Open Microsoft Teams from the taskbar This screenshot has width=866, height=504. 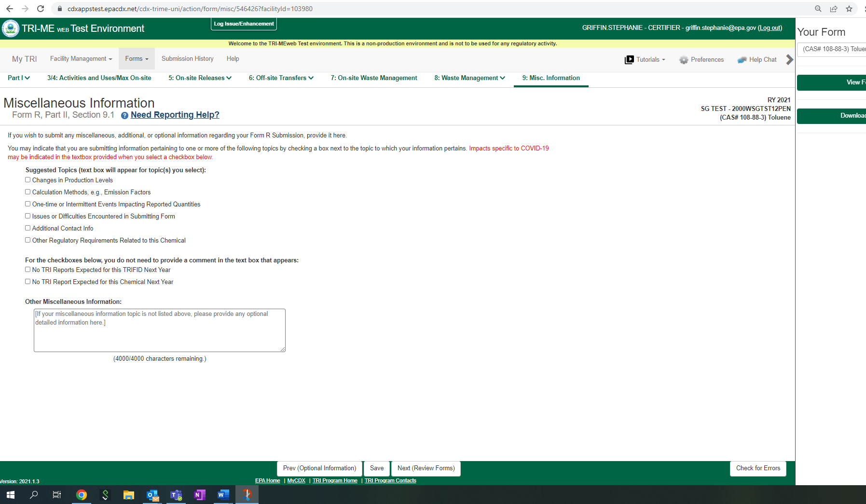click(x=176, y=495)
